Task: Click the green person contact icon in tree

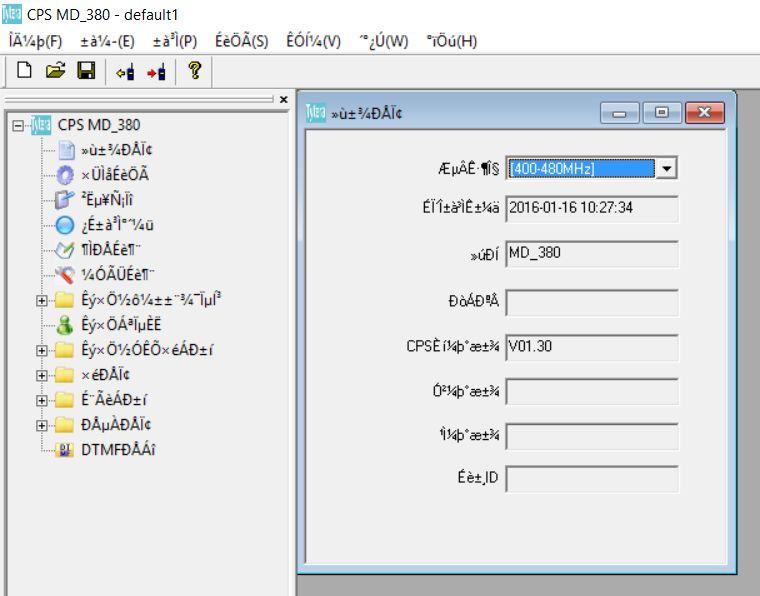Action: point(64,325)
